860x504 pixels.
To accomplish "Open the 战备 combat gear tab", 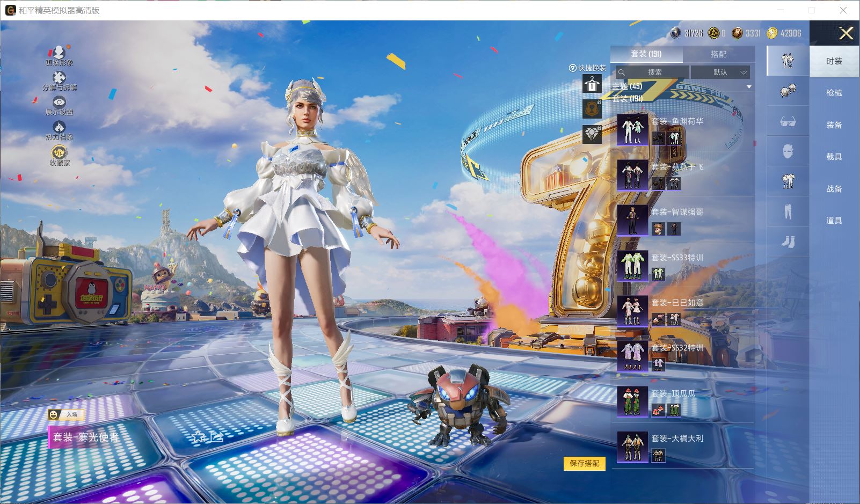I will click(x=834, y=189).
